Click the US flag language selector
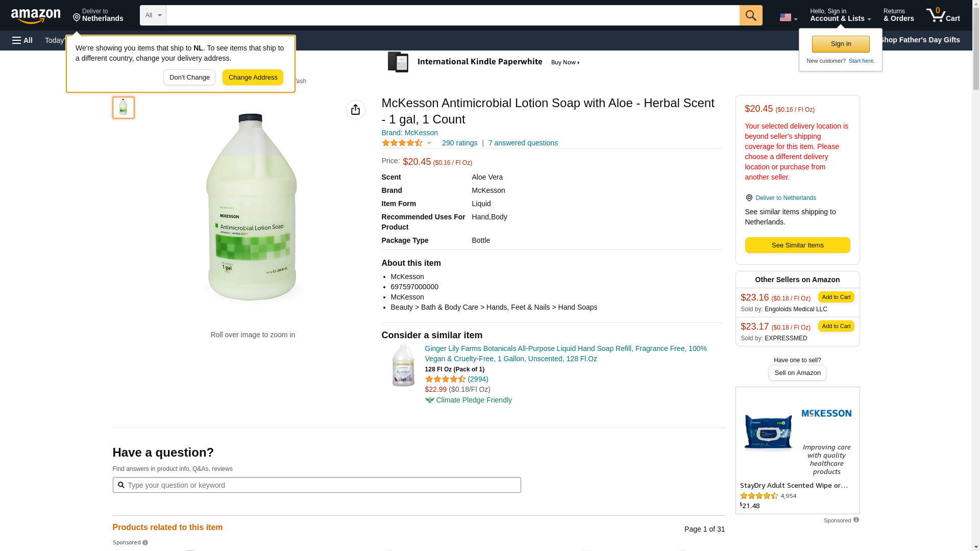The width and height of the screenshot is (980, 551). coord(788,17)
